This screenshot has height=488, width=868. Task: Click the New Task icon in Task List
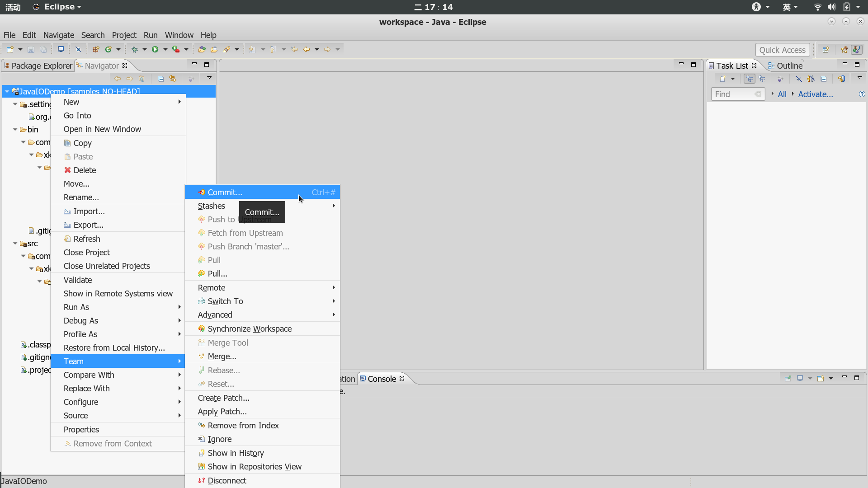[x=723, y=79]
